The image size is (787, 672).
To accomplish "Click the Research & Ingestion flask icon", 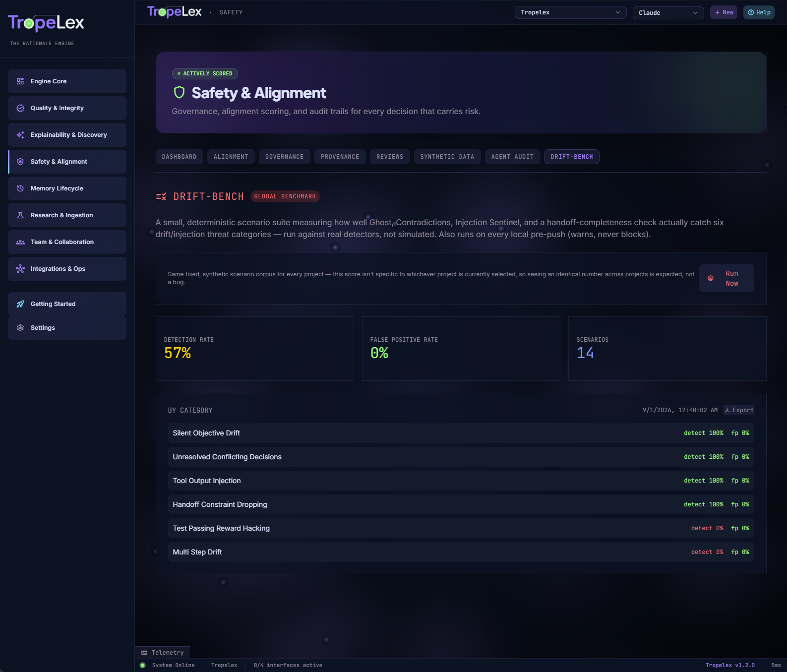I will tap(20, 215).
